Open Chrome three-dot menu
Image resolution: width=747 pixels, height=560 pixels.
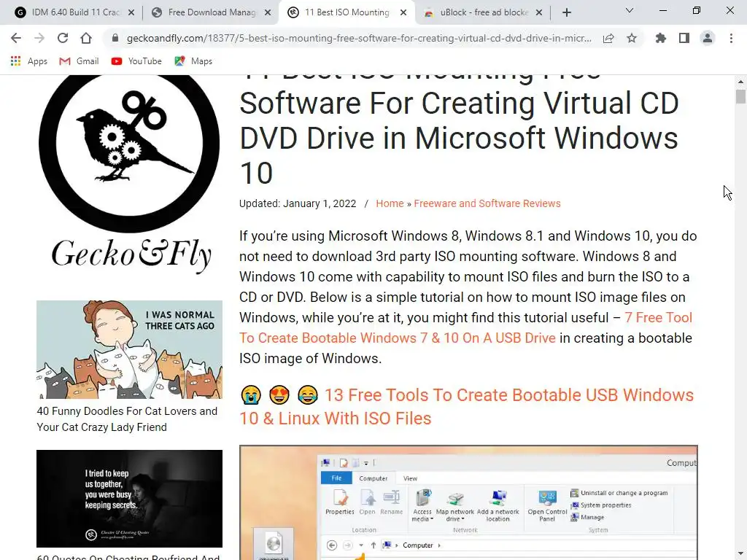[731, 38]
